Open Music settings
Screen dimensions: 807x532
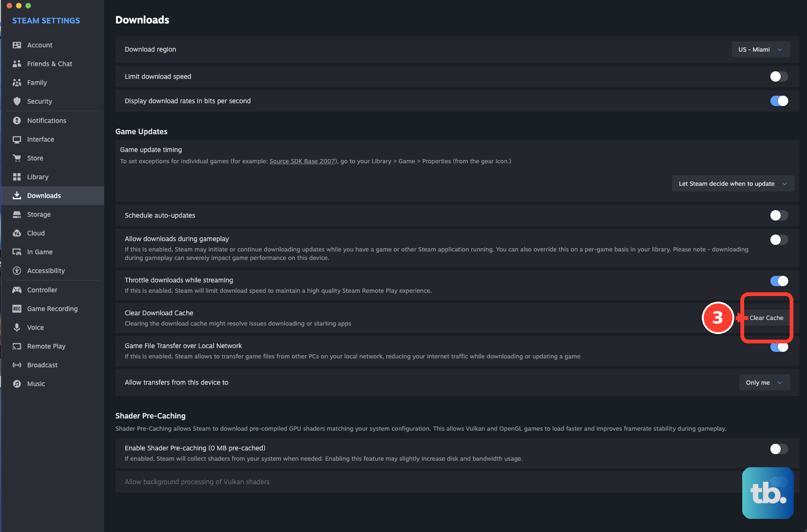(53, 384)
